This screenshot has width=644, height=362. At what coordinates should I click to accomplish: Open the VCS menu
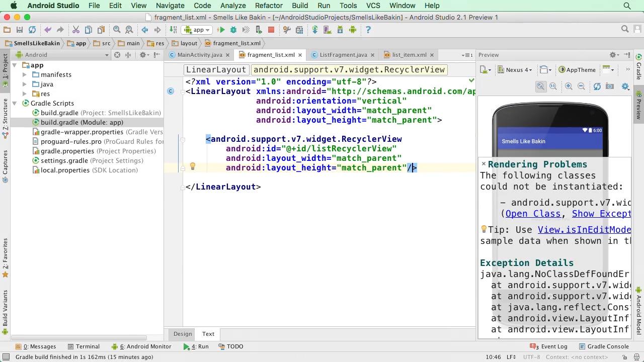pos(373,6)
